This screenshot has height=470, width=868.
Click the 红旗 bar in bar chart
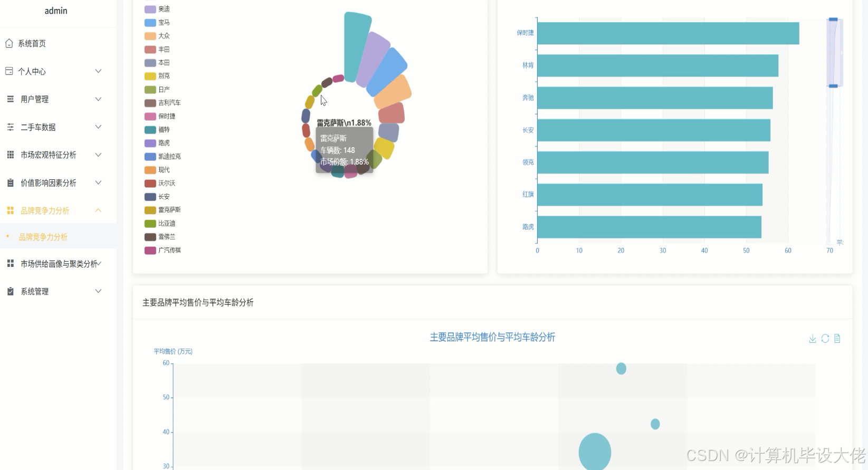650,195
